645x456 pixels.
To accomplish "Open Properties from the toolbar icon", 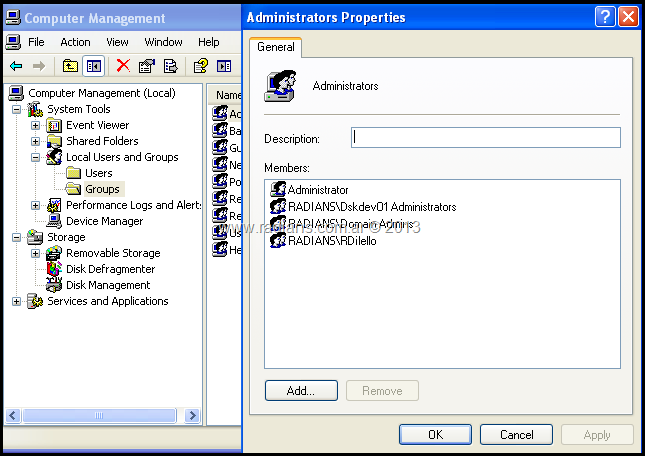I will coord(147,66).
